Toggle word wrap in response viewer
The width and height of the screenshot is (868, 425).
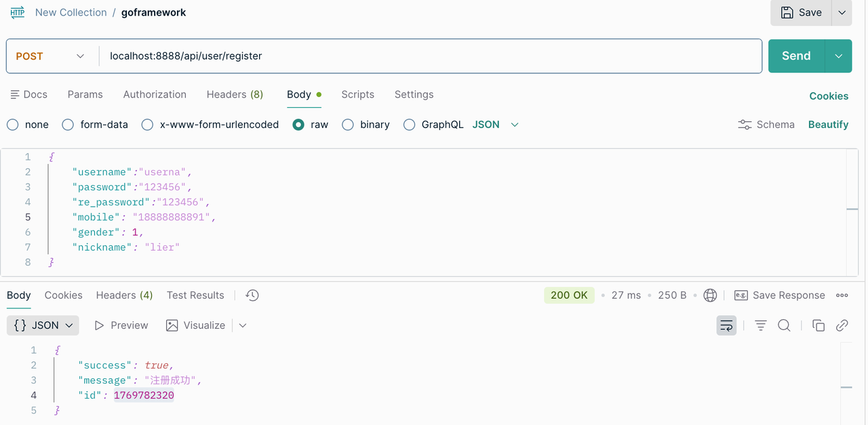tap(726, 325)
